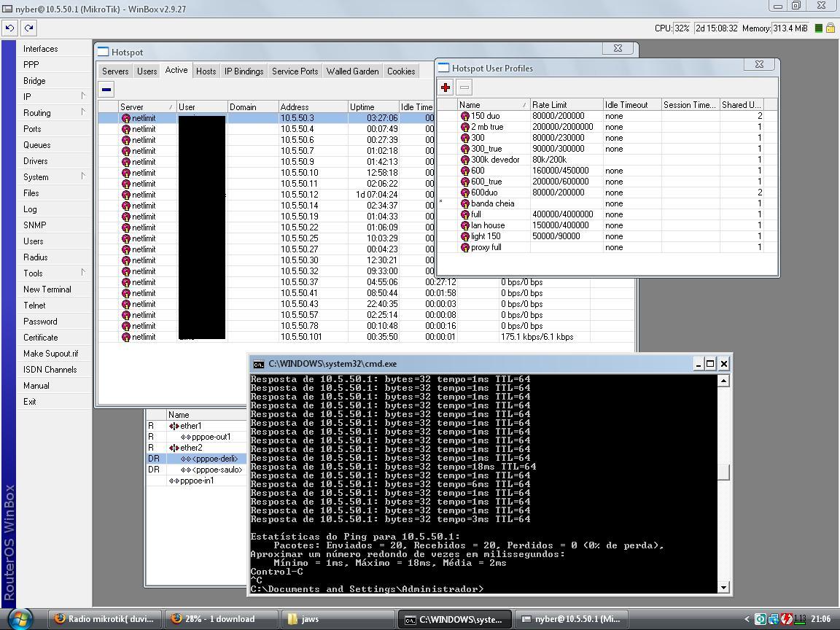Click the Uptime column header

pyautogui.click(x=373, y=106)
